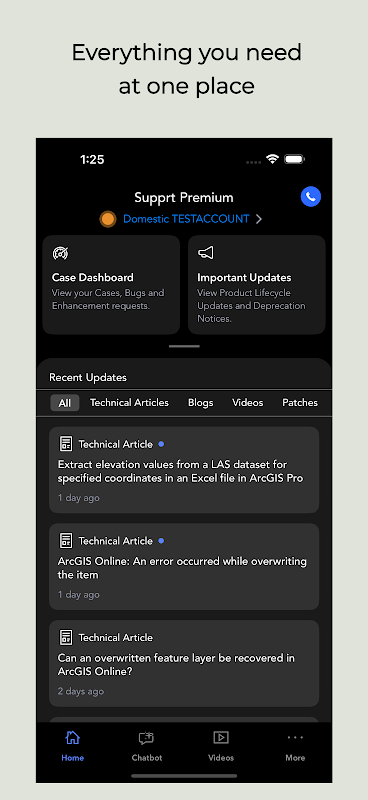368x800 pixels.
Task: Tap the Recent Updates heading
Action: pos(88,378)
